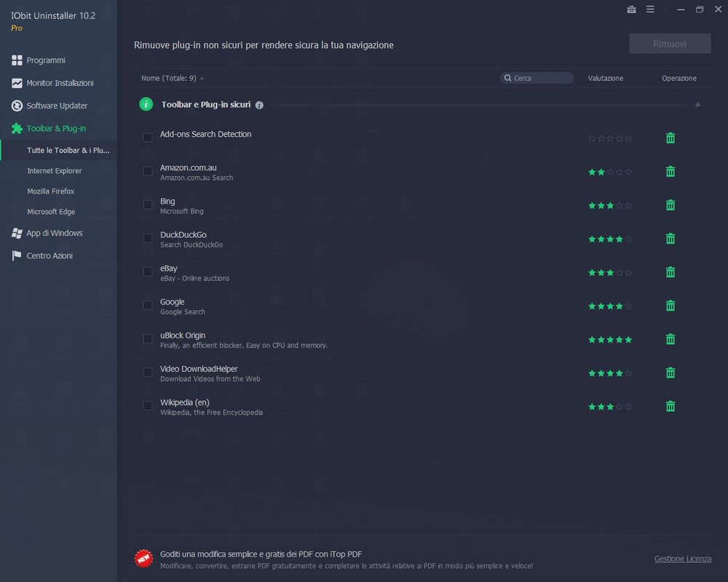
Task: Click the green safe status icon
Action: (146, 104)
